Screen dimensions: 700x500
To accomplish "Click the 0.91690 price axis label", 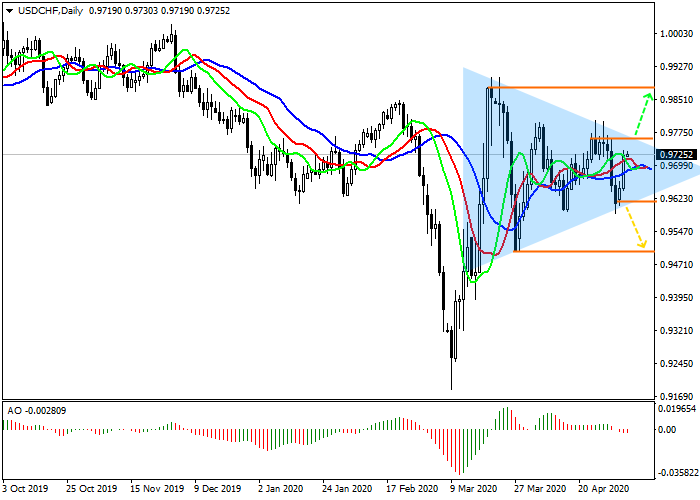I will point(675,396).
